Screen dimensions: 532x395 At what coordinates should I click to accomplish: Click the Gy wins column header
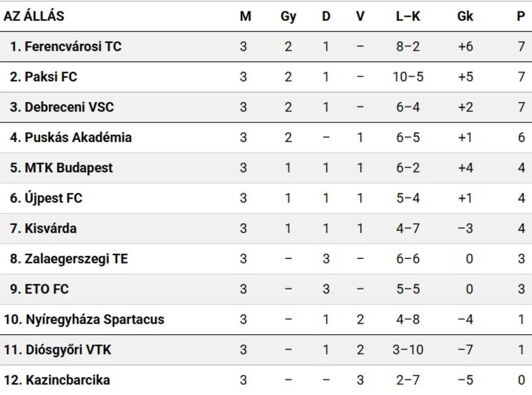click(288, 17)
